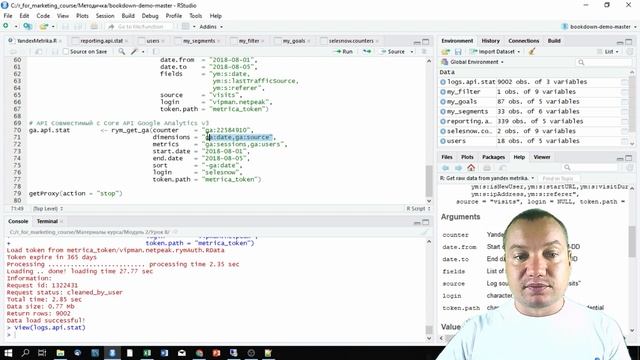Click the Task View taskbar icon

pyautogui.click(x=42, y=353)
